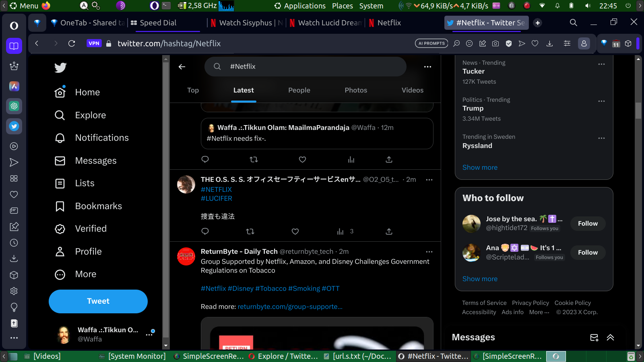Open System Monitor from the taskbar
644x362 pixels.
(x=132, y=356)
